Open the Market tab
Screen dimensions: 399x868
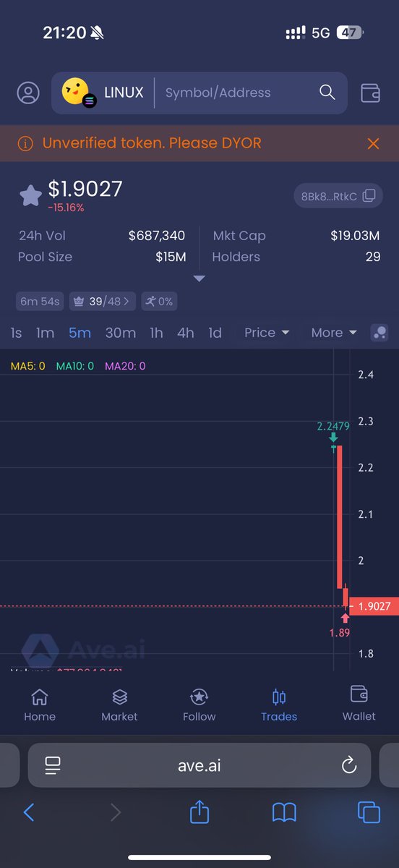click(x=119, y=705)
